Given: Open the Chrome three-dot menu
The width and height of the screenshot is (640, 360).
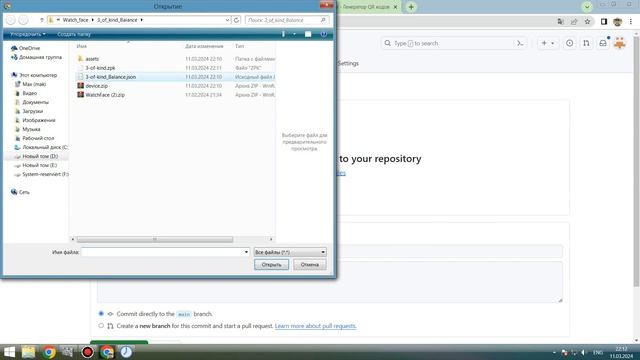Looking at the screenshot, I should coord(631,22).
